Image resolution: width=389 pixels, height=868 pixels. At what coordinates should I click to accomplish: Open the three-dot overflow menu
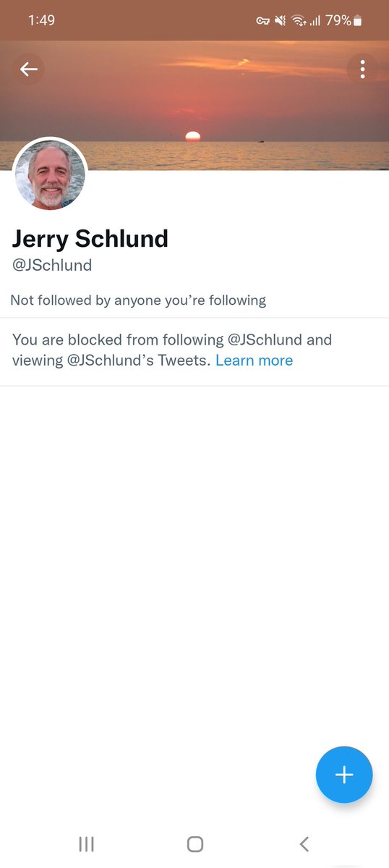pyautogui.click(x=362, y=69)
